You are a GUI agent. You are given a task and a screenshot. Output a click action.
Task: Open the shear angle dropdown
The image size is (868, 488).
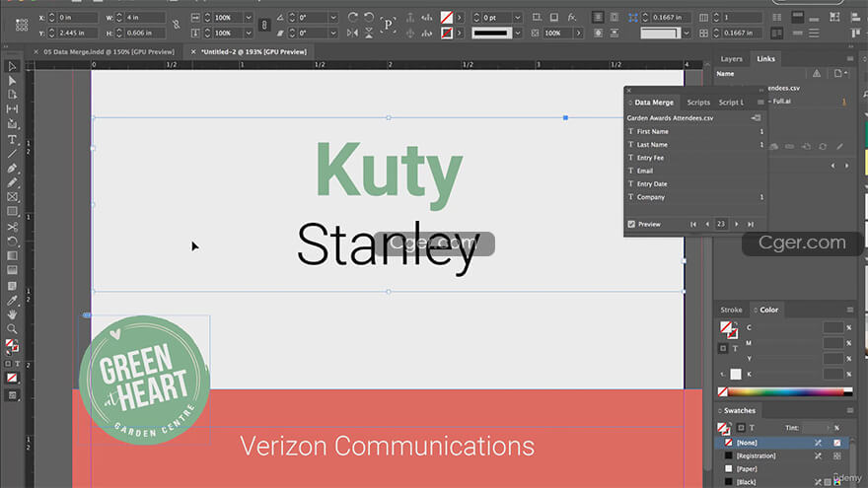click(x=333, y=34)
